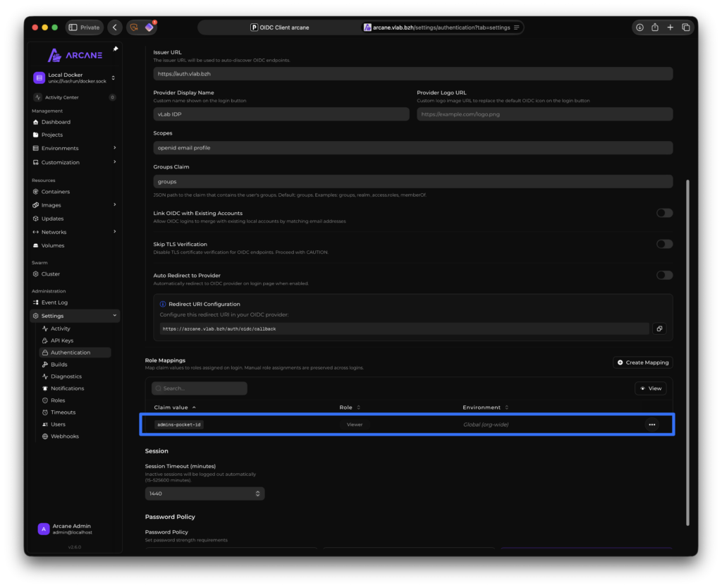
Task: Open the browser sidebar panel icon
Action: 73,27
